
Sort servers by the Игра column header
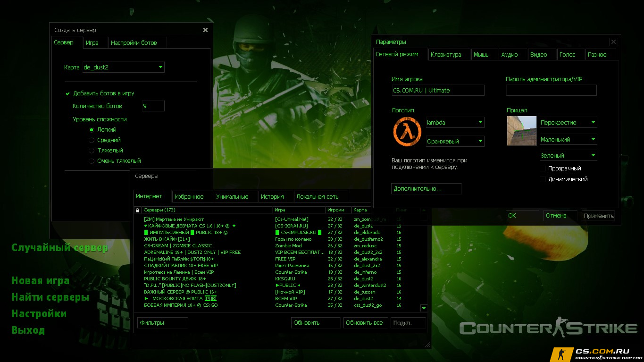[x=299, y=210]
